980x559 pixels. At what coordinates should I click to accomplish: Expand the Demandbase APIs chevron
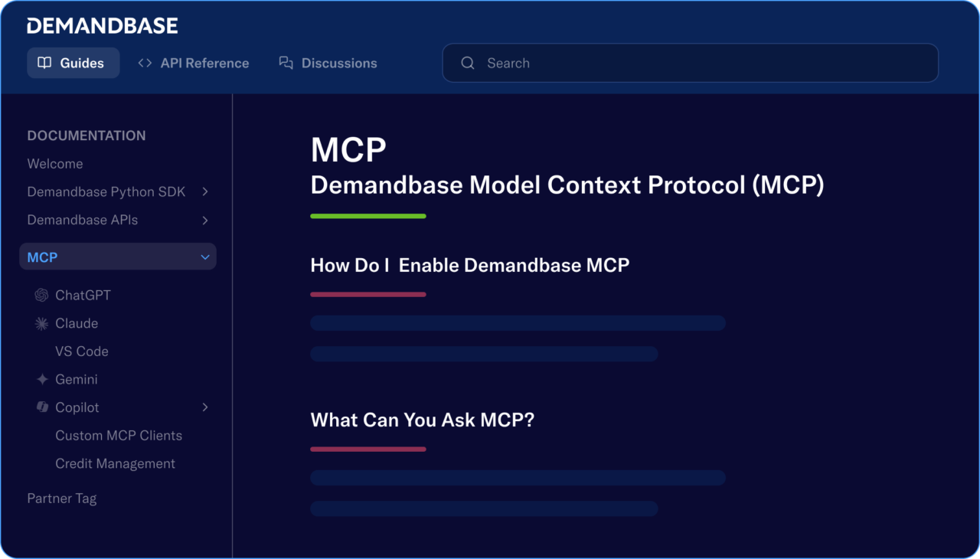pos(204,220)
